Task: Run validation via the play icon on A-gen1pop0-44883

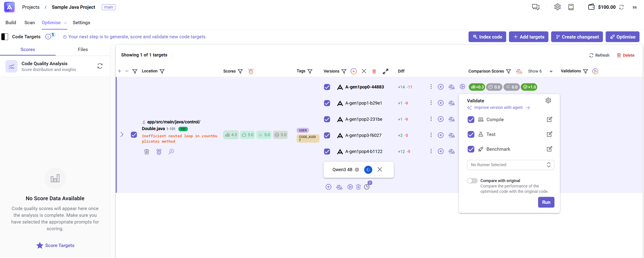Action: point(462,87)
